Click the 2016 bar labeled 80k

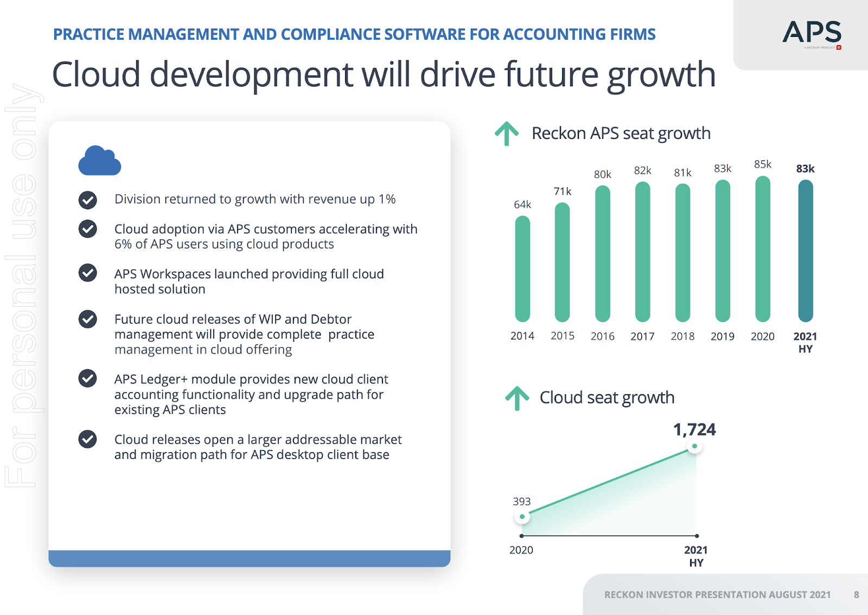point(603,254)
